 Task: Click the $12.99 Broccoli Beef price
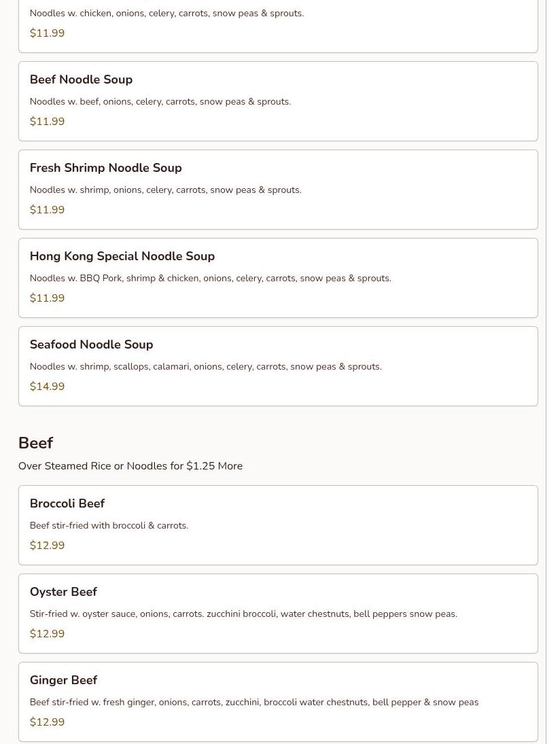pos(47,546)
